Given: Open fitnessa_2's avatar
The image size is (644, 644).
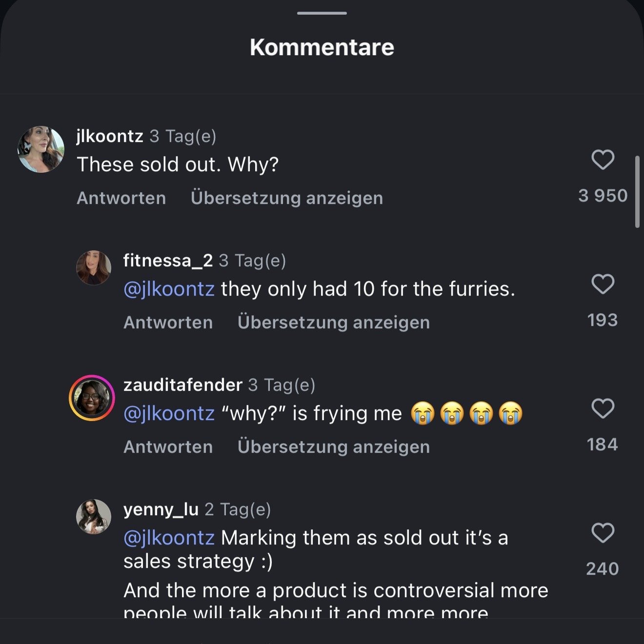Looking at the screenshot, I should click(94, 267).
